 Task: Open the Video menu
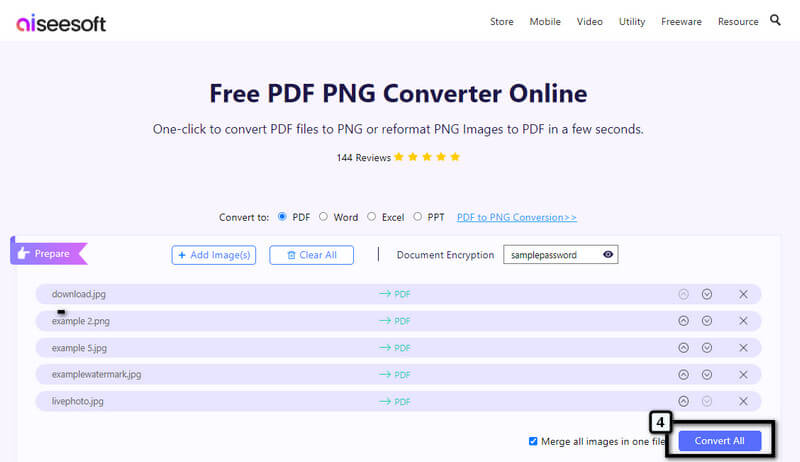(589, 21)
